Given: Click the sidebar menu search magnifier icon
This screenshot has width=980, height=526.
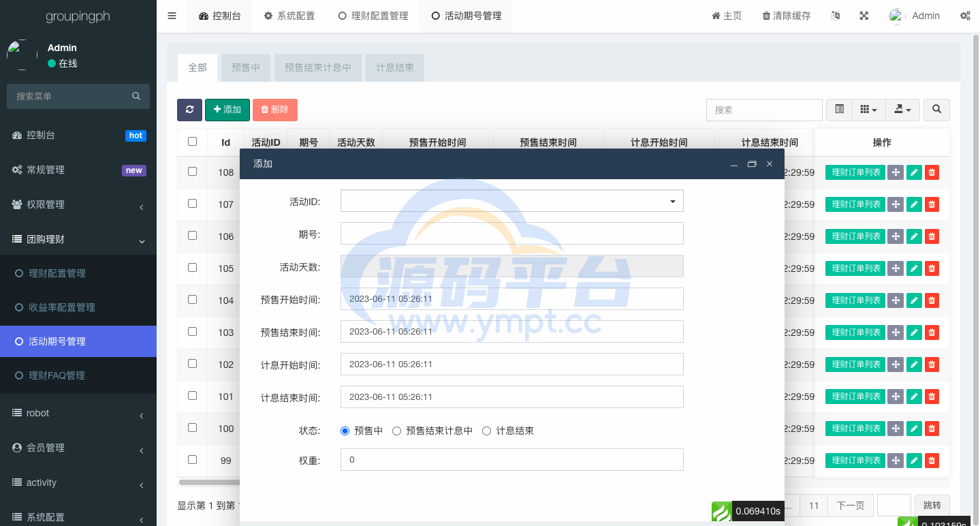Looking at the screenshot, I should [136, 96].
